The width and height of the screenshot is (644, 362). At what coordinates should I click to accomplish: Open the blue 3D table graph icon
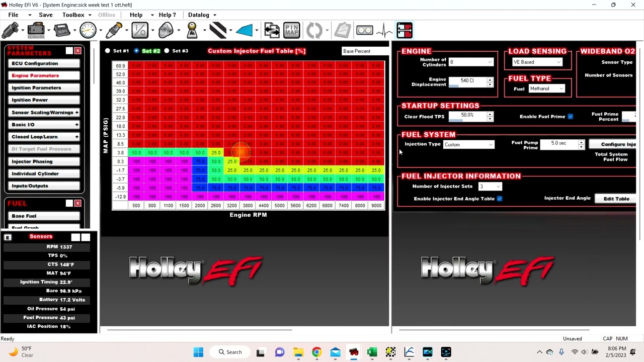click(x=244, y=30)
